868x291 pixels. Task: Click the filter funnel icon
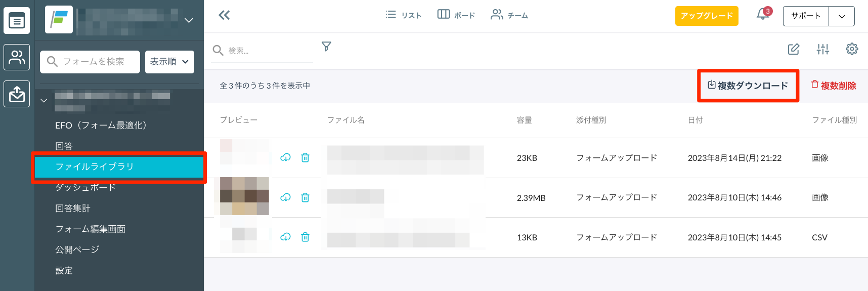[326, 47]
